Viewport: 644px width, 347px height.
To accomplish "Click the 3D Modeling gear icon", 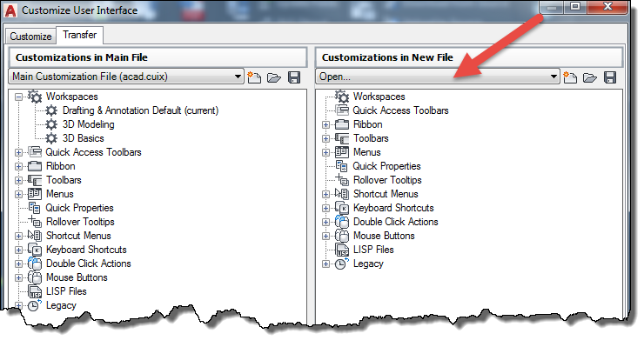I will [51, 124].
